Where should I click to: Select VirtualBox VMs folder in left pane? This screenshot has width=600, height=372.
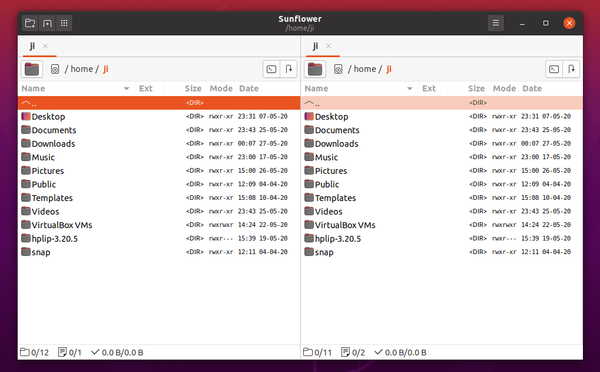point(159,225)
